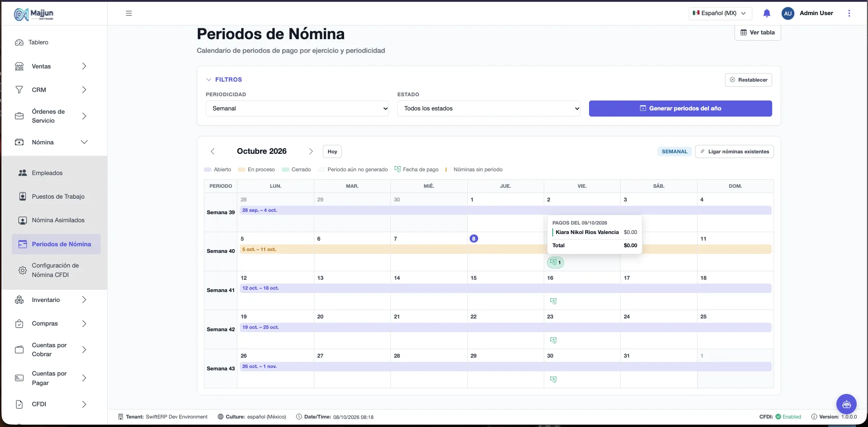Click the AU user avatar
868x427 pixels.
[x=788, y=13]
